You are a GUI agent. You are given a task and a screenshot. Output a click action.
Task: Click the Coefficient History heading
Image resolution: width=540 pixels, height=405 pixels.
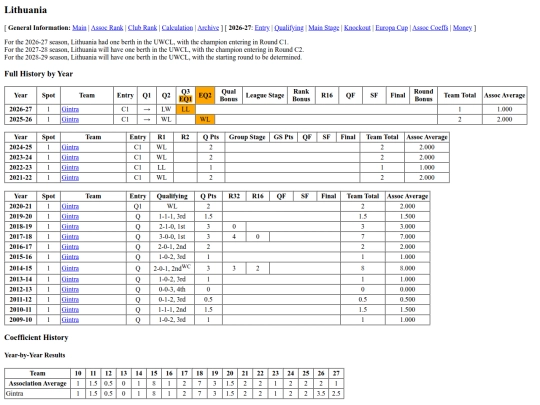(x=36, y=338)
